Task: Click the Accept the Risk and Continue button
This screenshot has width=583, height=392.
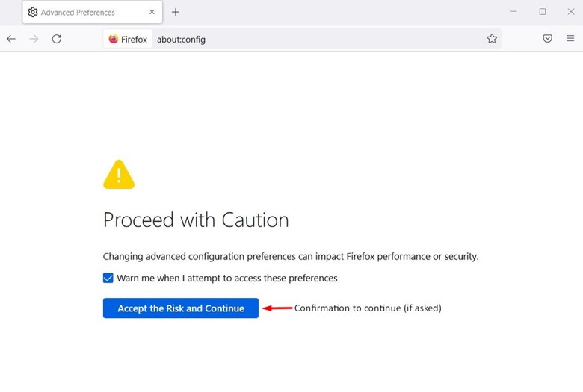Action: pos(181,308)
